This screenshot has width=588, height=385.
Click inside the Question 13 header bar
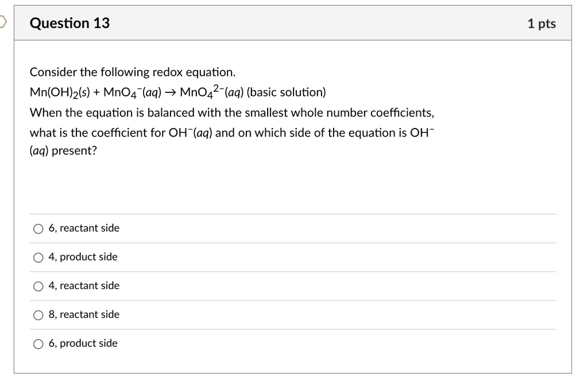tap(287, 24)
